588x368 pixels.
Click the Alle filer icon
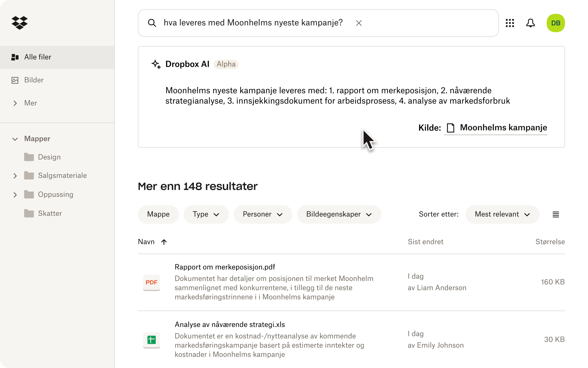coord(15,57)
